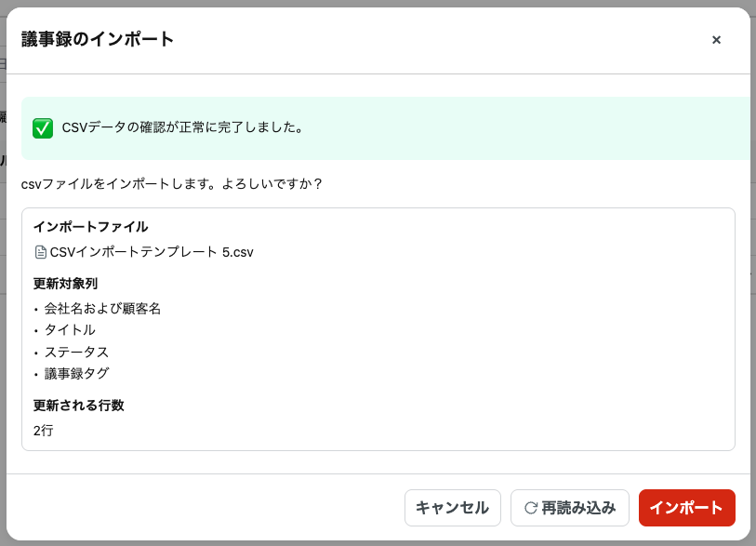Viewport: 756px width, 546px height.
Task: Select the ステータス list item
Action: (x=76, y=353)
